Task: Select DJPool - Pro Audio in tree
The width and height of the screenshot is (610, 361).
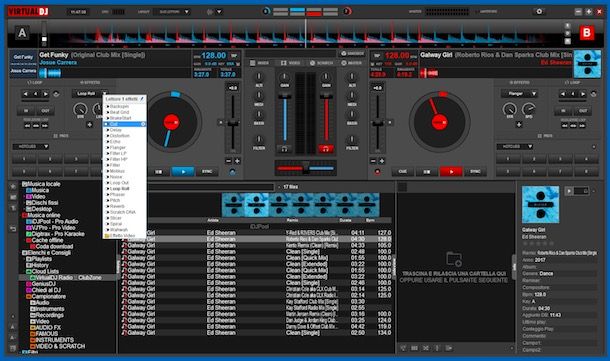Action: tap(55, 221)
